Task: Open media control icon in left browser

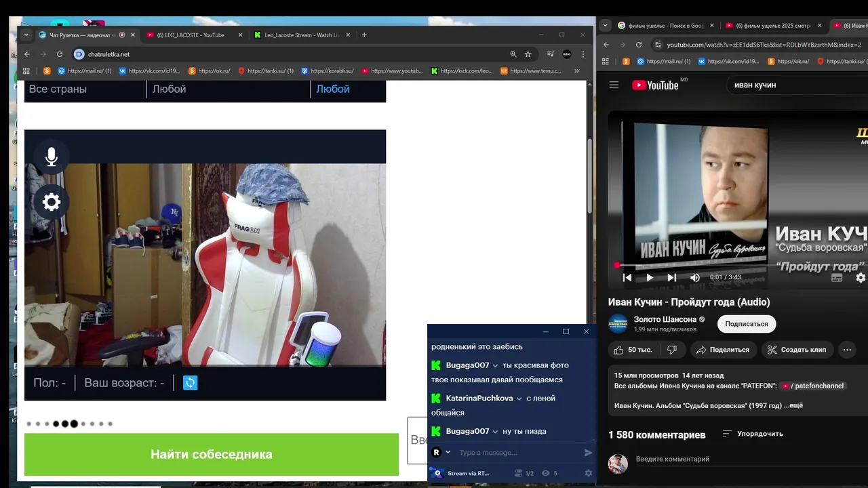Action: click(x=551, y=54)
